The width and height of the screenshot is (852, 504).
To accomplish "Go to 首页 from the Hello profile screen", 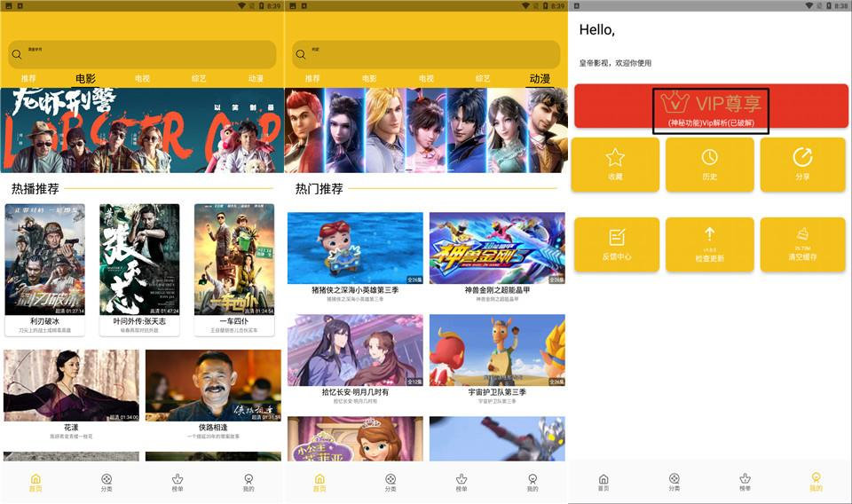I will [603, 483].
